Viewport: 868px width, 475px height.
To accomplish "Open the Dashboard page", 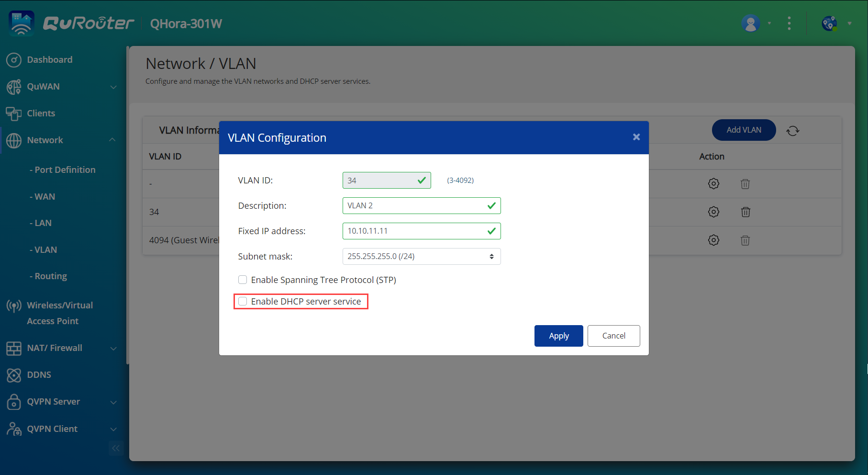I will pyautogui.click(x=50, y=60).
